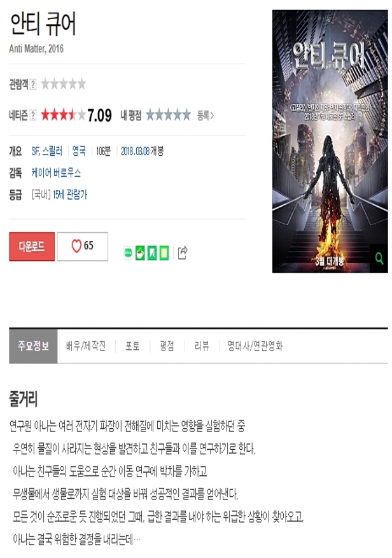Open the 관람객 rating help question mark

(33, 85)
